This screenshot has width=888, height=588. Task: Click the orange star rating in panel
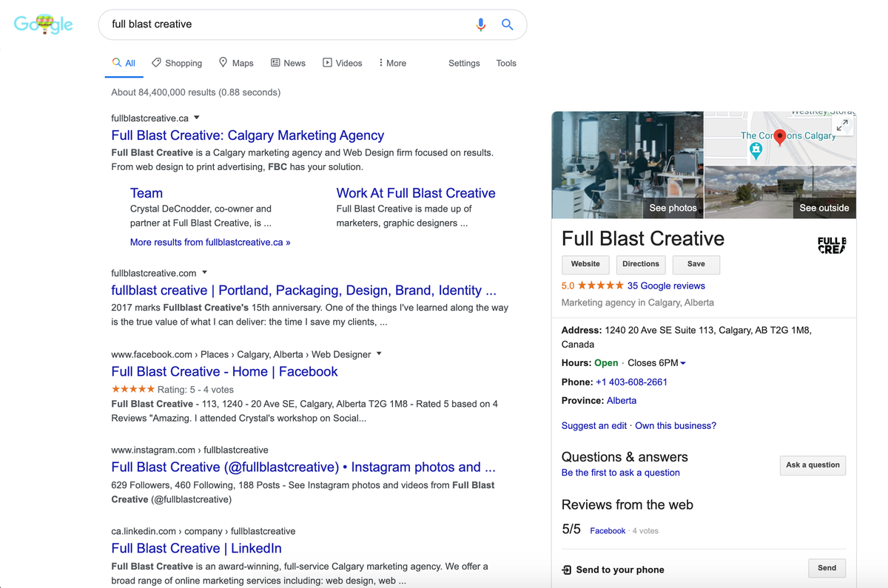coord(600,285)
